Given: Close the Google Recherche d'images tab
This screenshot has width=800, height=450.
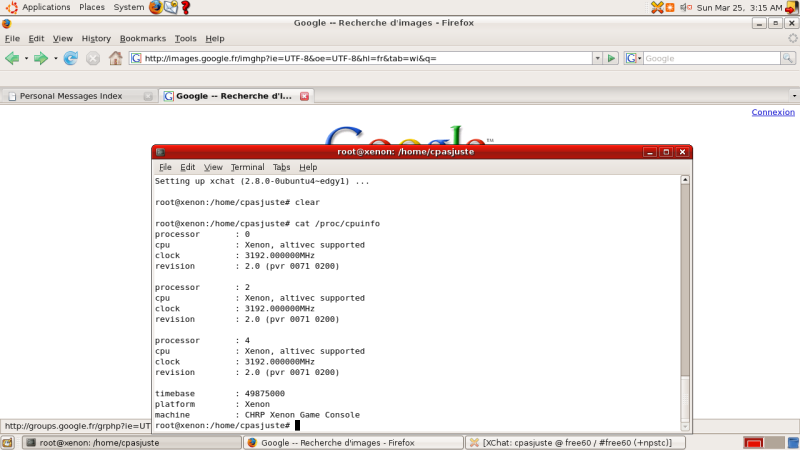Looking at the screenshot, I should 305,96.
